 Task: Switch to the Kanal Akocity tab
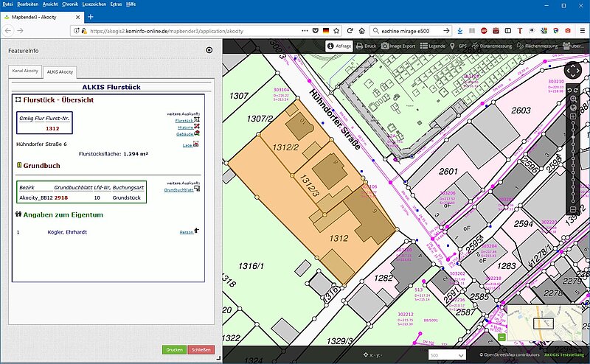24,71
